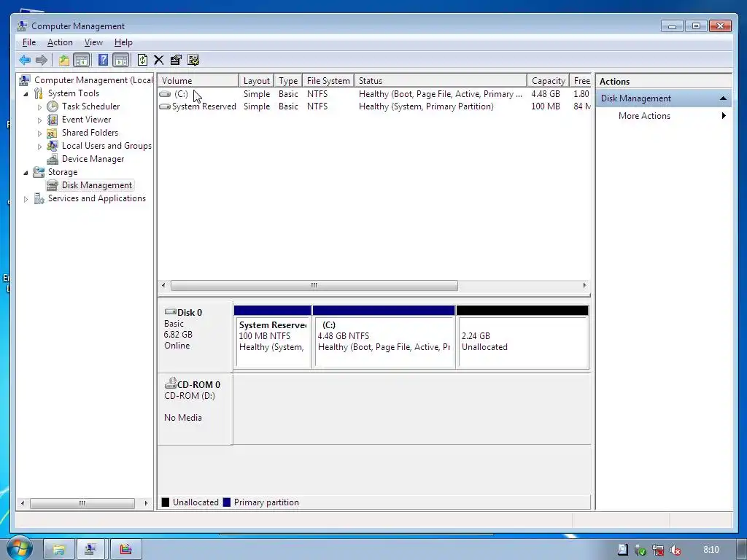The image size is (747, 560).
Task: Click the gray Forward arrow in toolbar
Action: pyautogui.click(x=42, y=60)
